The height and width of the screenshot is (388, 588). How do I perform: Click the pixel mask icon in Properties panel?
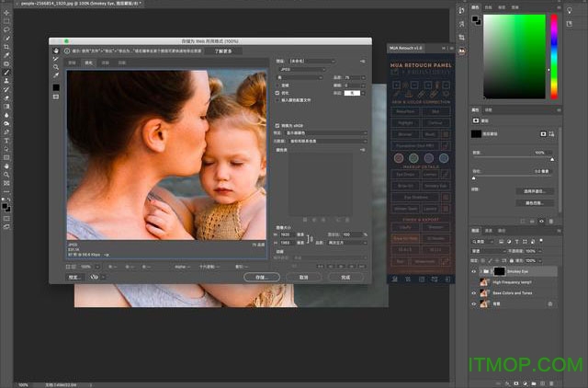point(543,134)
